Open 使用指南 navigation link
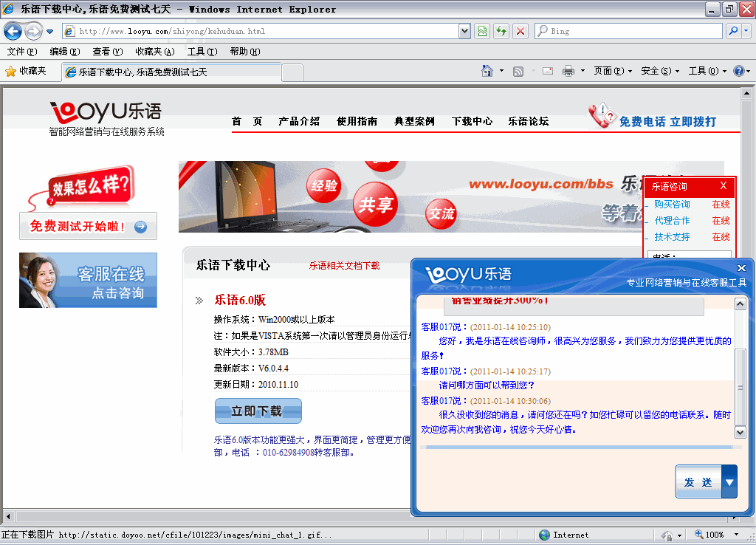Screen dimensions: 756x545 tap(357, 122)
